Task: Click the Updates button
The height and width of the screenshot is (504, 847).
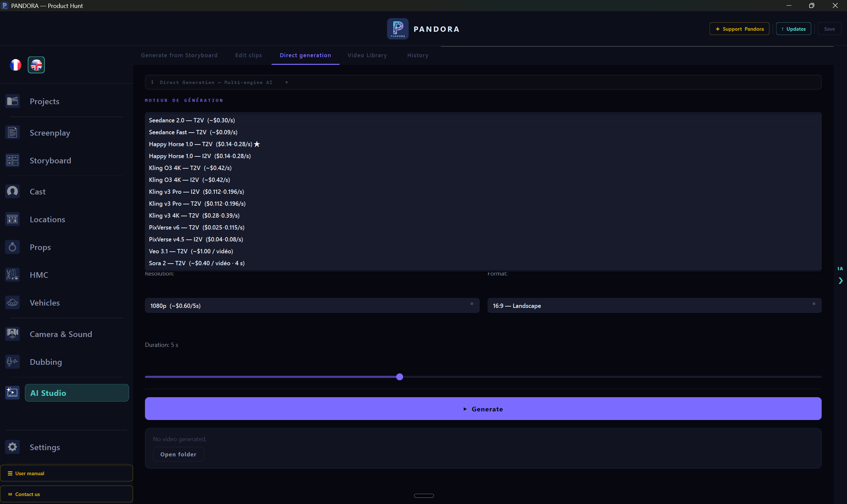Action: [x=793, y=29]
